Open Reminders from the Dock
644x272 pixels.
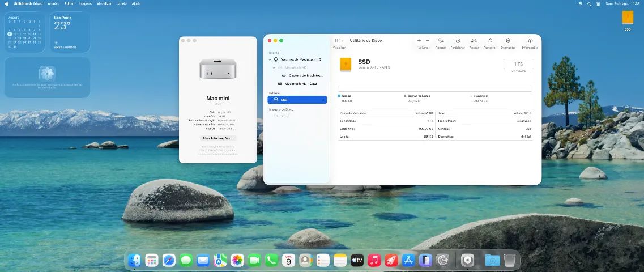click(x=323, y=260)
